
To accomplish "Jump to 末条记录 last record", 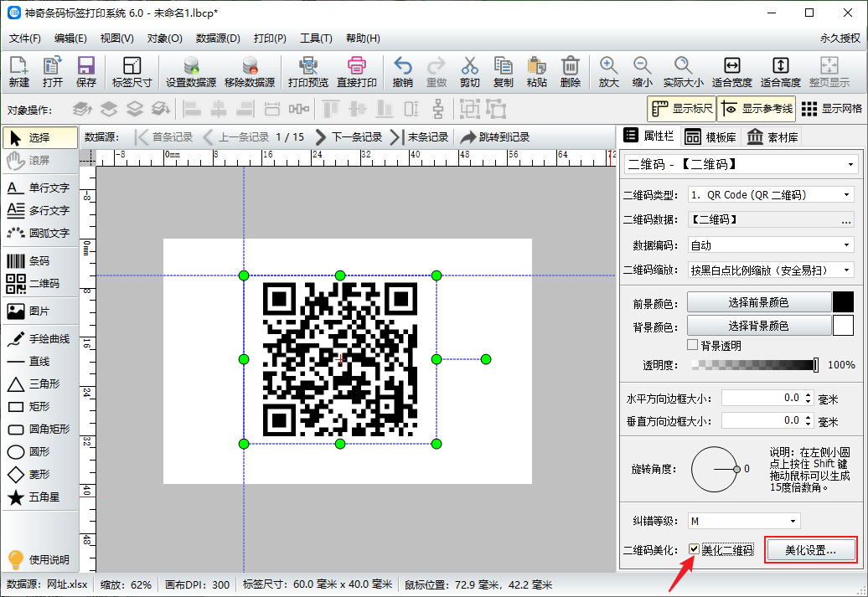I will tap(420, 137).
